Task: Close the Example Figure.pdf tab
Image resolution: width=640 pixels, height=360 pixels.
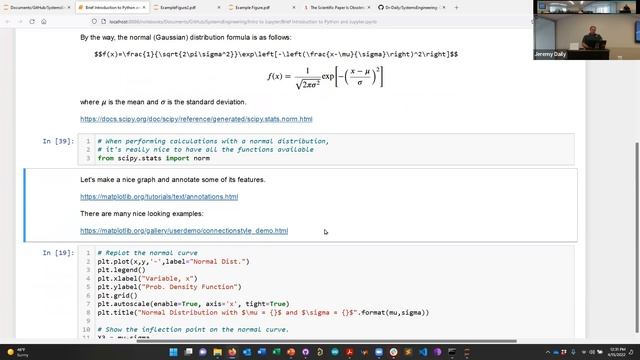Action: tap(294, 7)
